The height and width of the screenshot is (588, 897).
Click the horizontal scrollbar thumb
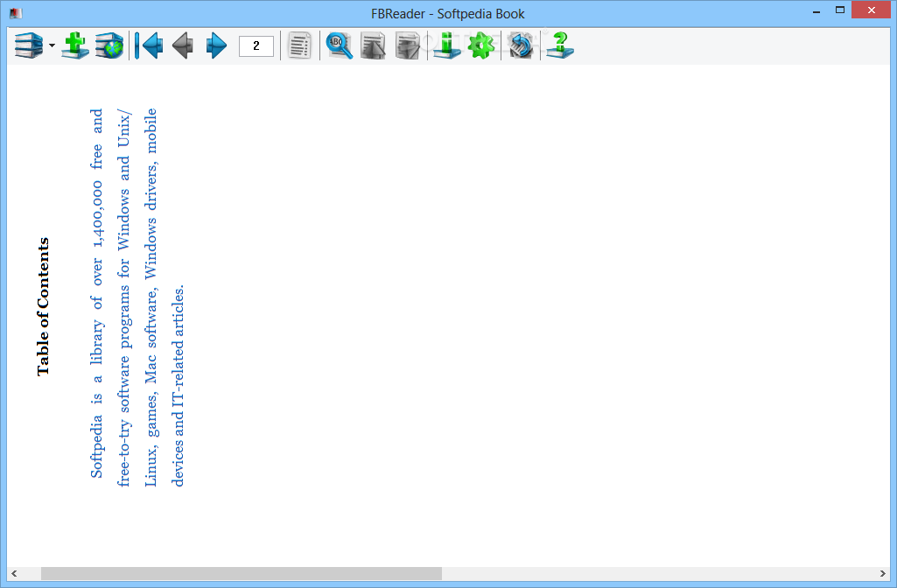(x=241, y=573)
